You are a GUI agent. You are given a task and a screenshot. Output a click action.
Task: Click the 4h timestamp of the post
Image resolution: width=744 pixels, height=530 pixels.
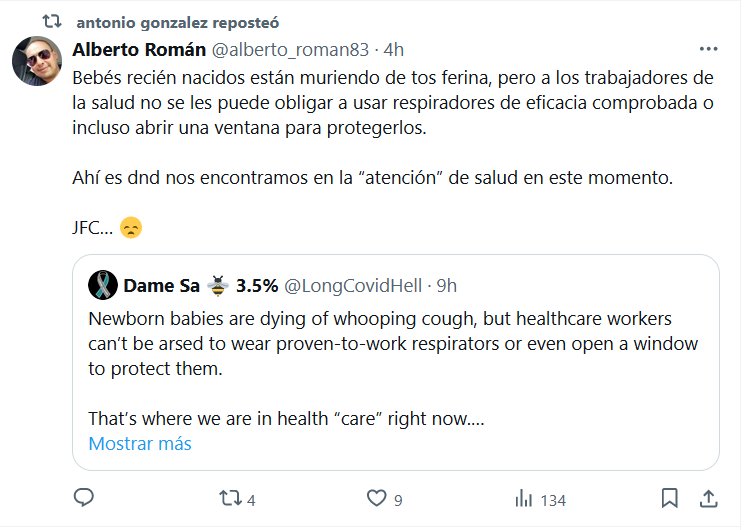(x=394, y=49)
